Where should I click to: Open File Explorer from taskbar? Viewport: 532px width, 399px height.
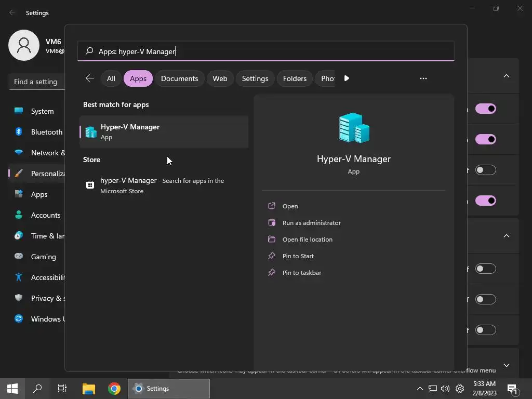point(89,389)
